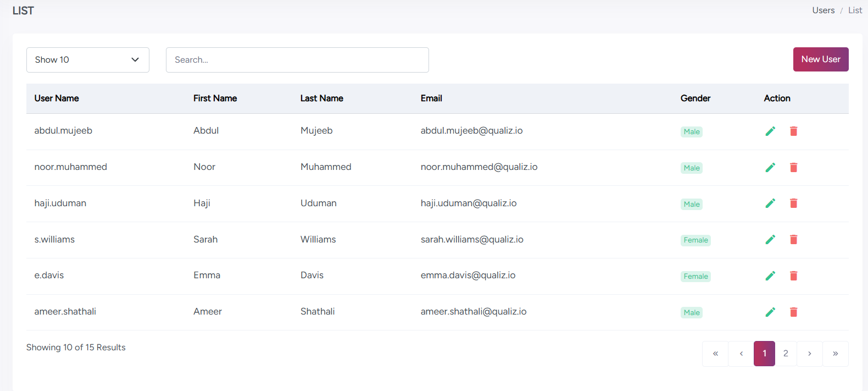Screen dimensions: 868x391
Task: Remove e.davis using the trash icon
Action: coord(793,276)
